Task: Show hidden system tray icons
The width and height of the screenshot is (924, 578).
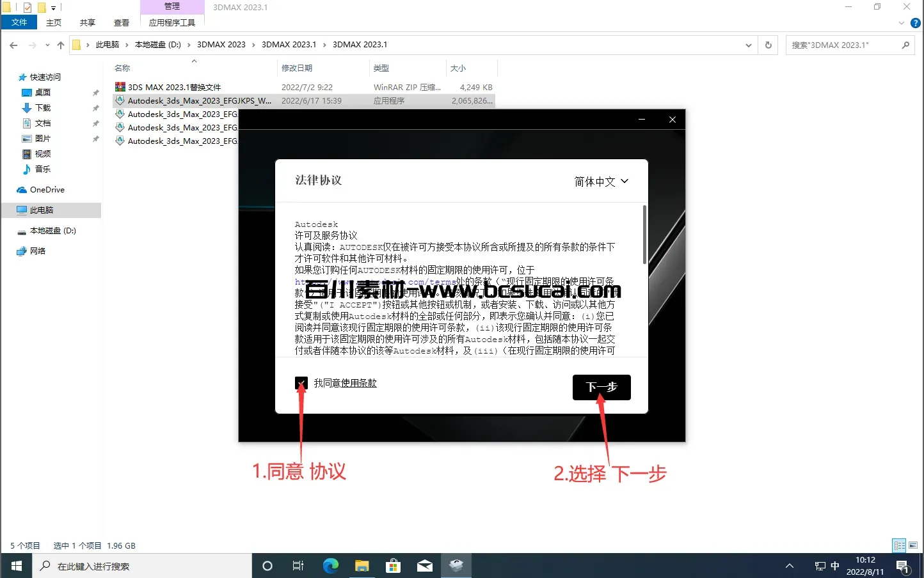Action: pyautogui.click(x=790, y=566)
